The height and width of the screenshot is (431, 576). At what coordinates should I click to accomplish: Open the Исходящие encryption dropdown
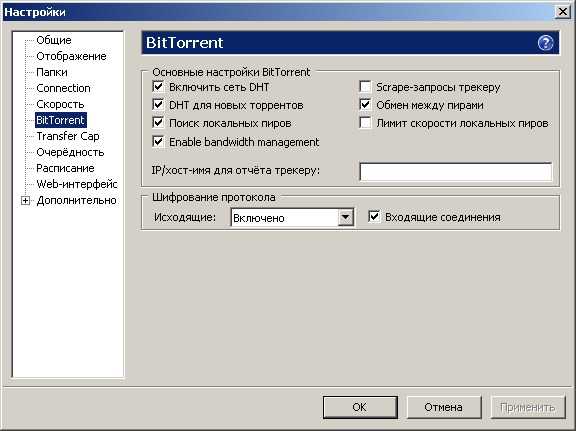pos(345,218)
